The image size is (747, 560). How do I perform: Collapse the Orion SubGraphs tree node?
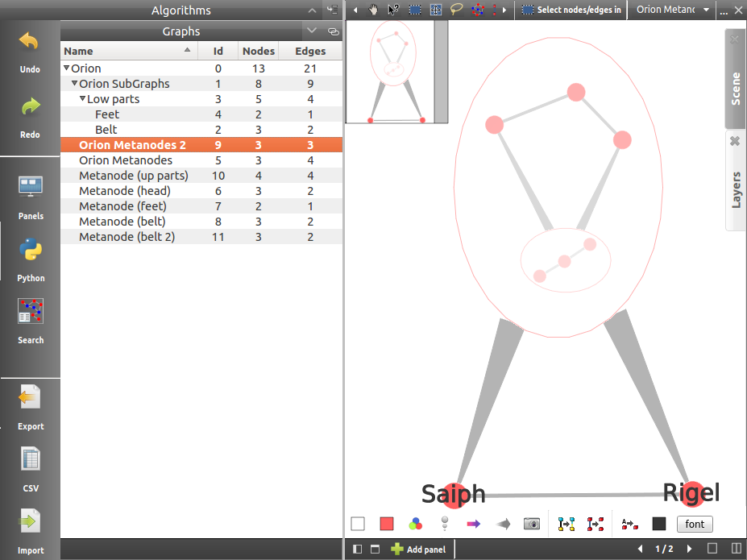(74, 84)
